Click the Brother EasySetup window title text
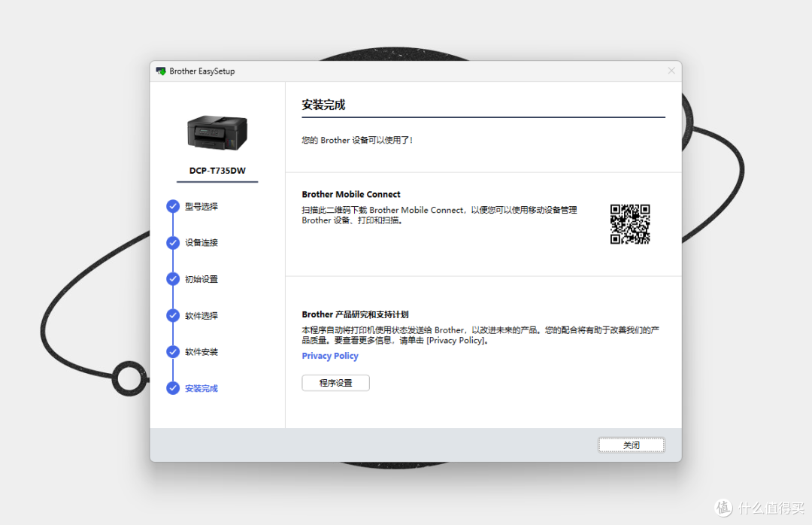This screenshot has height=525, width=812. pos(202,71)
